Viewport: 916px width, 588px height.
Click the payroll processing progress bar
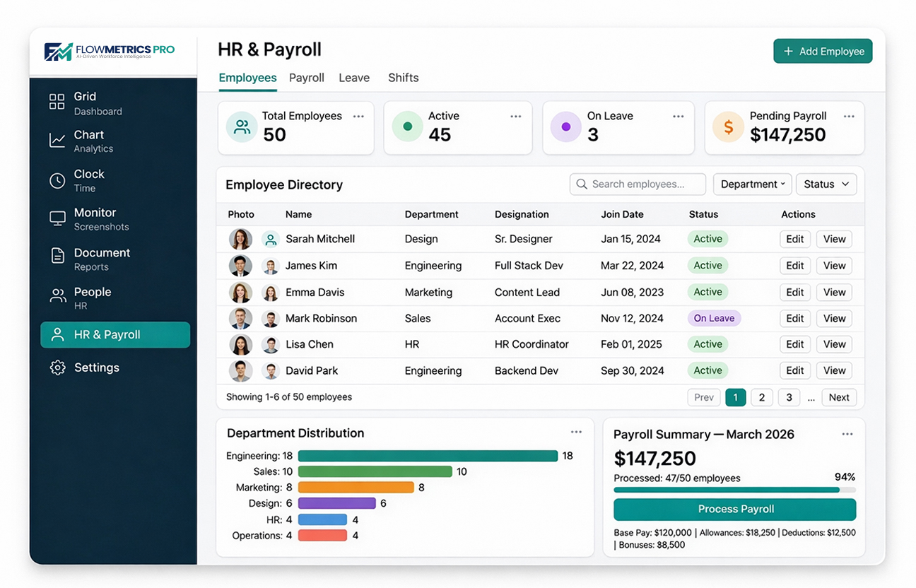pos(733,490)
